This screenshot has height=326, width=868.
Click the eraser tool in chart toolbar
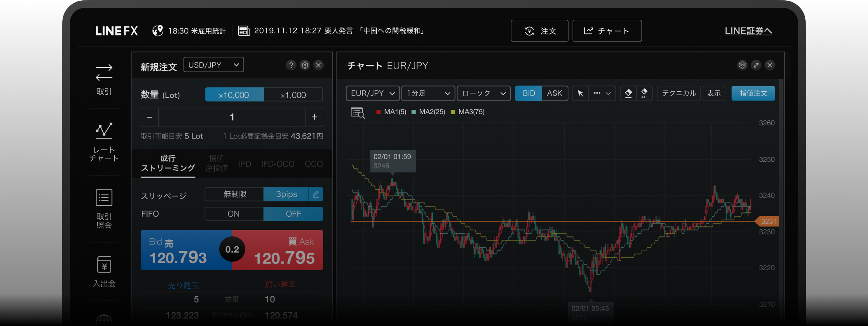coord(629,93)
